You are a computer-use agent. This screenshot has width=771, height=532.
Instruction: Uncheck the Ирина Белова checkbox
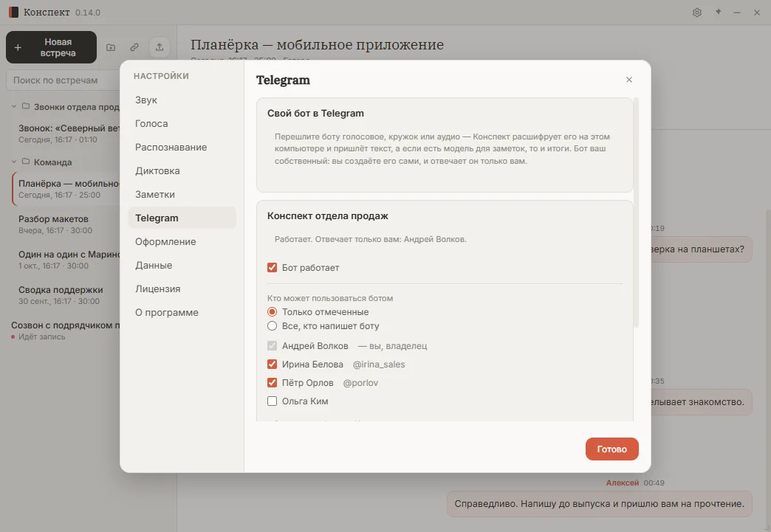pyautogui.click(x=272, y=364)
